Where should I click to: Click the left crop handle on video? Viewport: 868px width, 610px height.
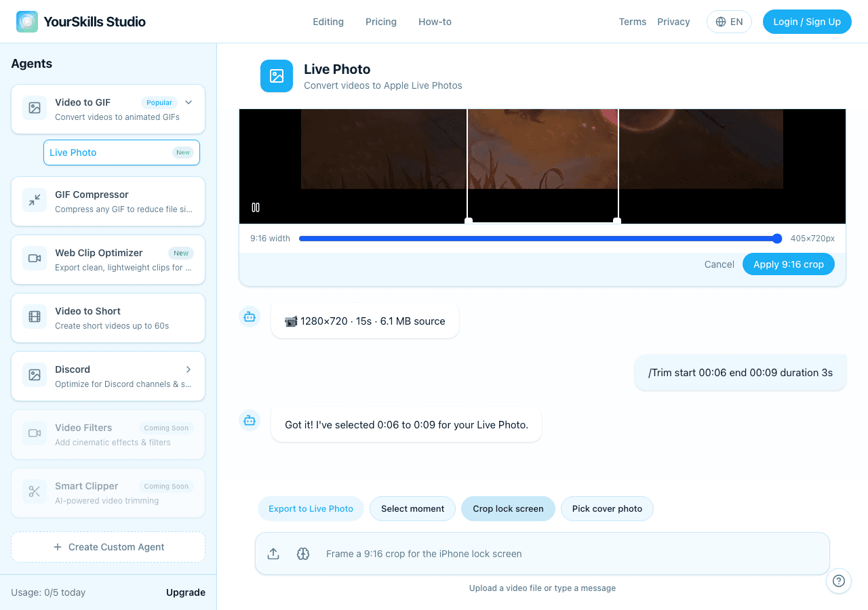click(x=468, y=221)
